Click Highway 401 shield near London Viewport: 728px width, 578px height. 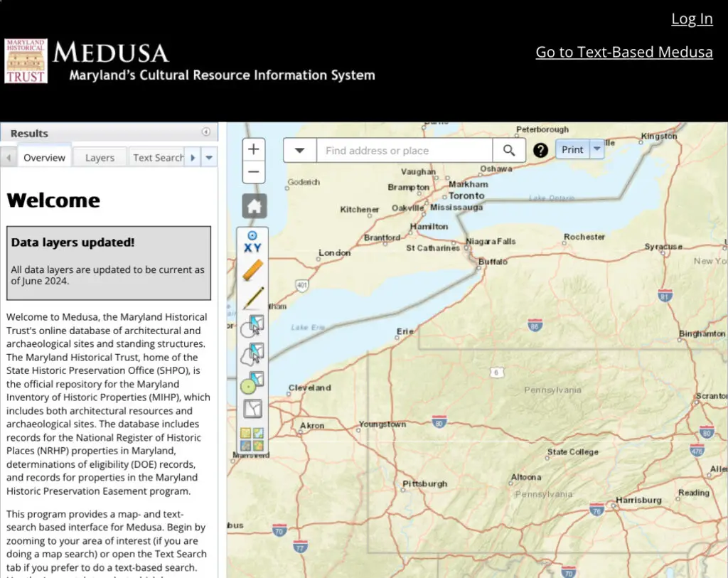coord(301,284)
